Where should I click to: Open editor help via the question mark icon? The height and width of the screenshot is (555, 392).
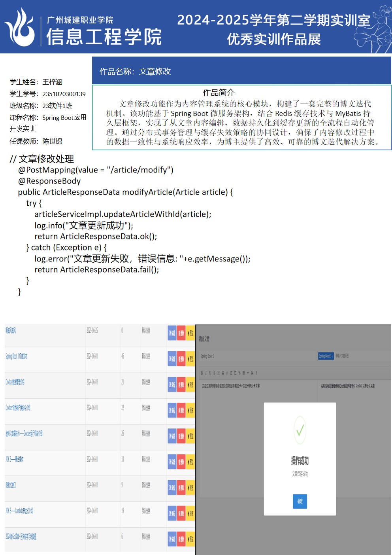[256, 373]
